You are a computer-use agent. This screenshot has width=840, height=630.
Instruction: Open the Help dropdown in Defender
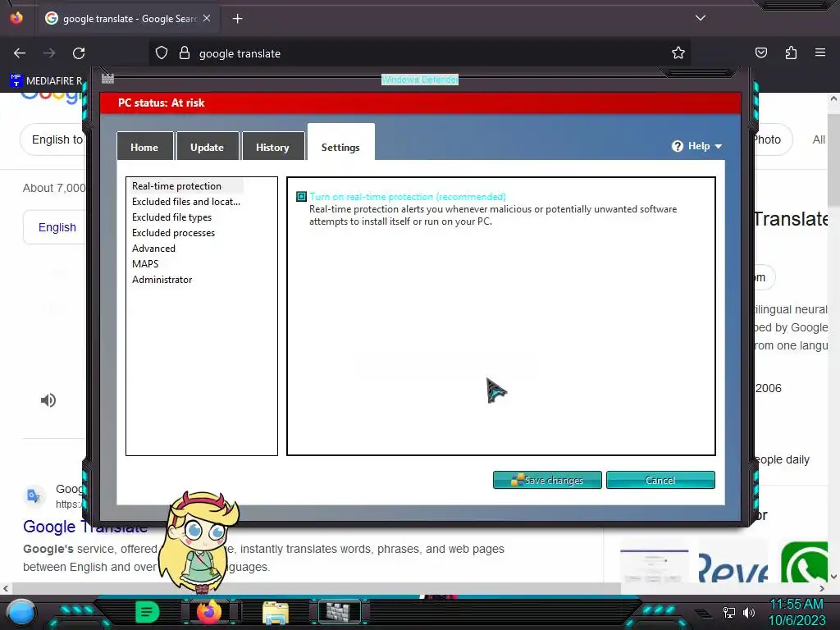(x=697, y=146)
